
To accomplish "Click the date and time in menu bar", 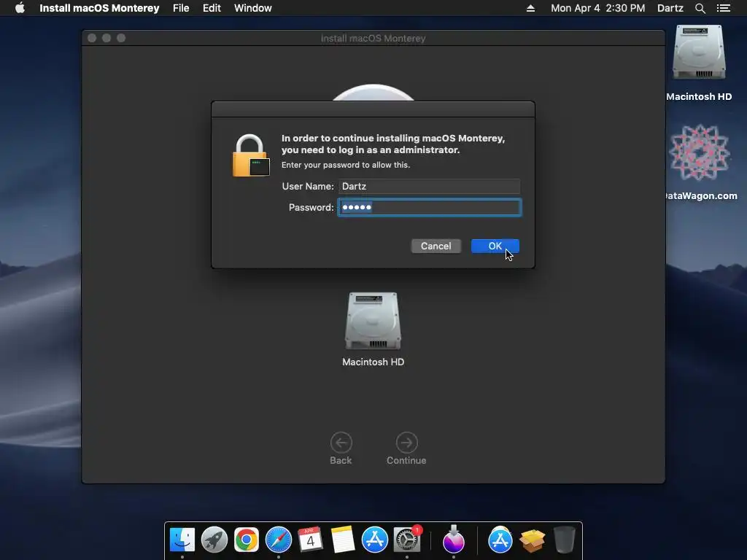I will pyautogui.click(x=598, y=8).
